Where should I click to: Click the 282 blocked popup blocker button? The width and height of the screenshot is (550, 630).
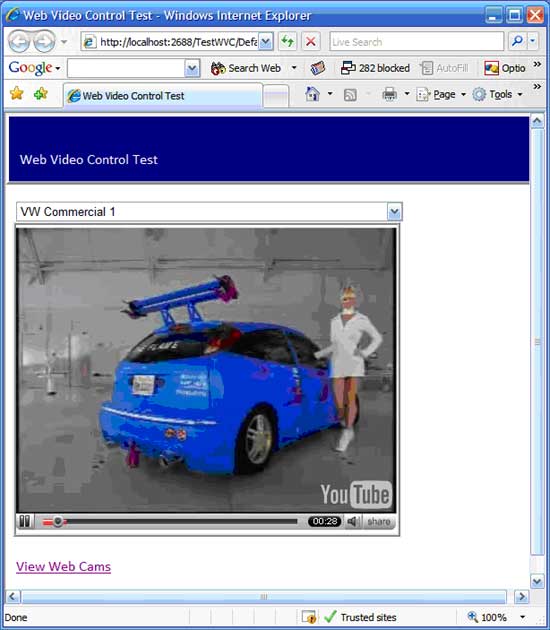coord(375,68)
